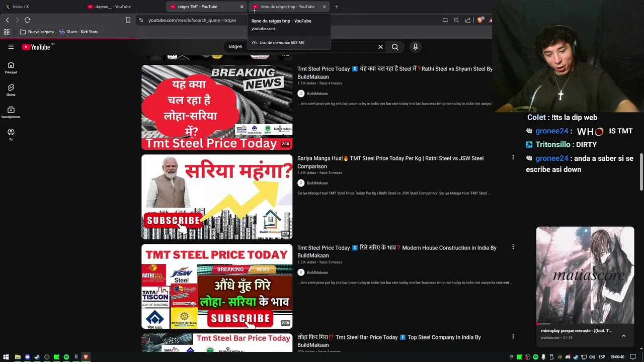Open BuildMakaan channel under Modern House video
Image resolution: width=644 pixels, height=362 pixels.
click(x=312, y=273)
